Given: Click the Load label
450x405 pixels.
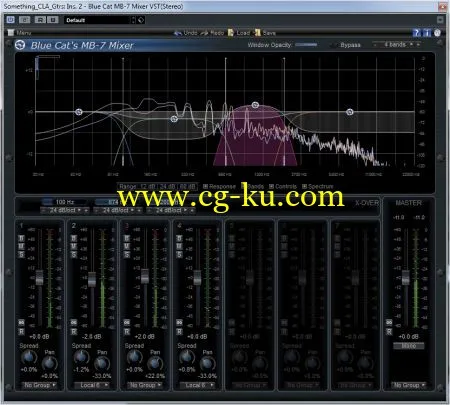Looking at the screenshot, I should click(x=243, y=33).
